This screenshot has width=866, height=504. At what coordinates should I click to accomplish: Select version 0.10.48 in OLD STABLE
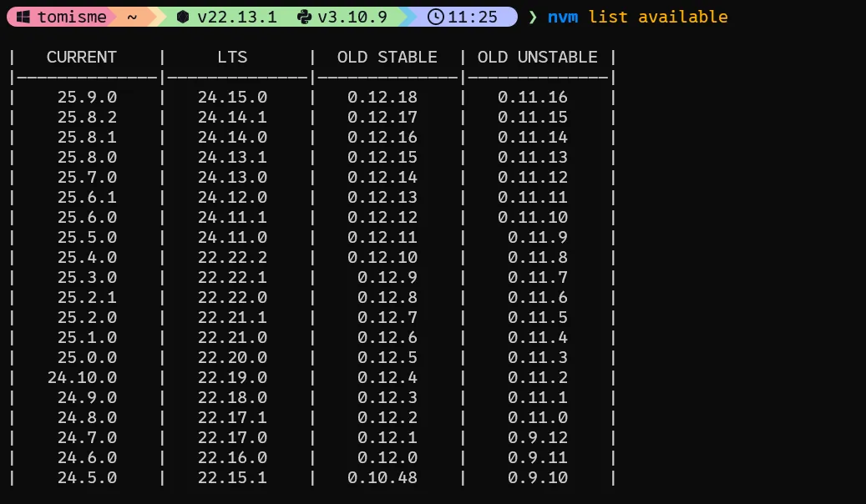[x=382, y=477]
